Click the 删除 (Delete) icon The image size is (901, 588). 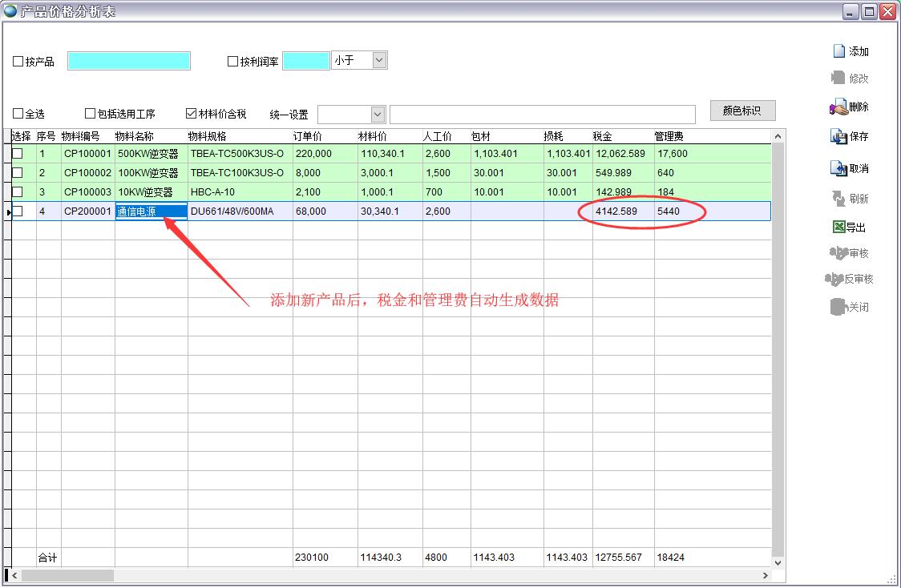click(x=838, y=107)
